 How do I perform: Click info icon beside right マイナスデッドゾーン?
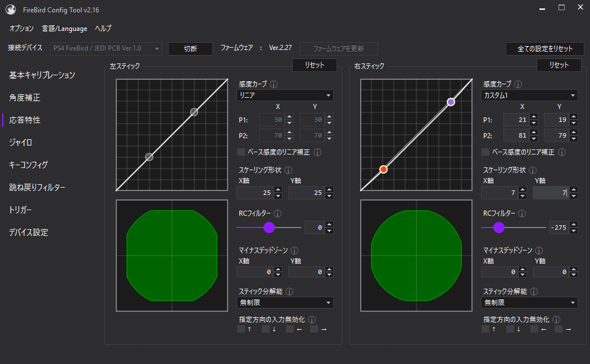point(538,251)
